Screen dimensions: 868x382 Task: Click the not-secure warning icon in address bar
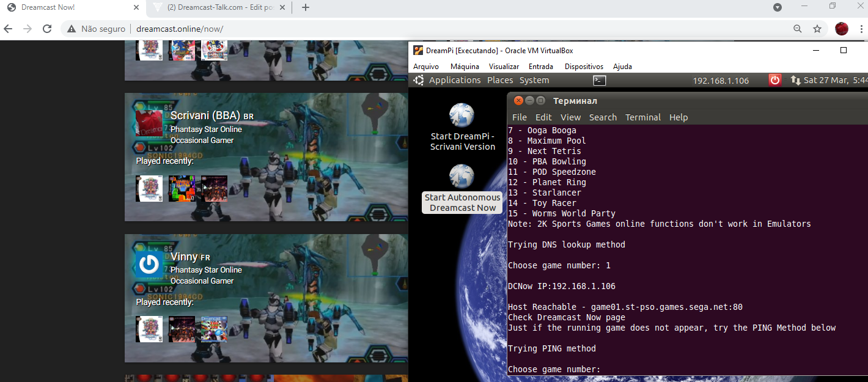tap(72, 29)
